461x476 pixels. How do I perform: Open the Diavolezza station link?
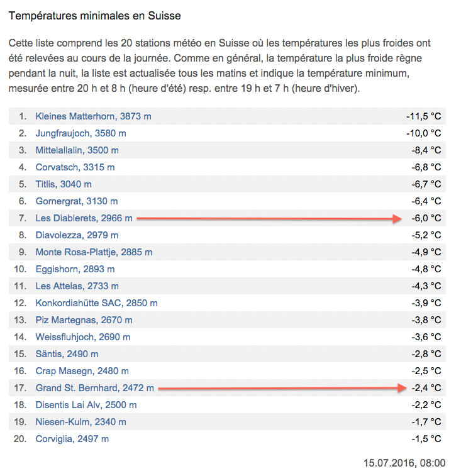point(77,235)
